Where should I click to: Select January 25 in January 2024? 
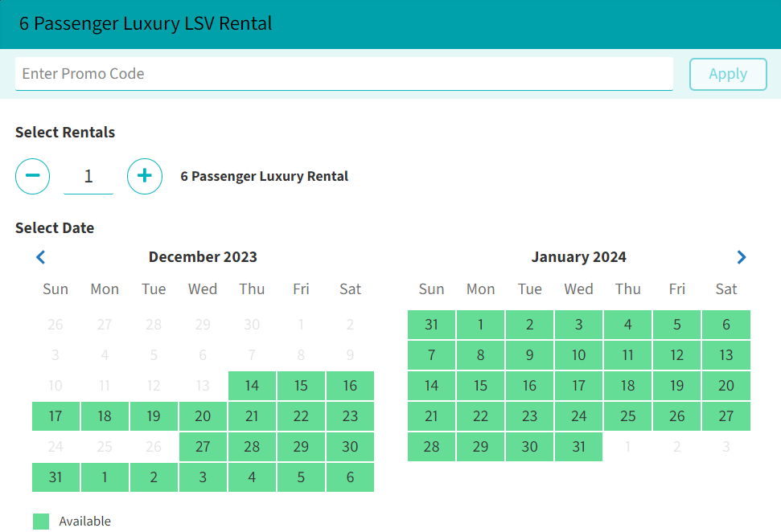[x=627, y=416]
